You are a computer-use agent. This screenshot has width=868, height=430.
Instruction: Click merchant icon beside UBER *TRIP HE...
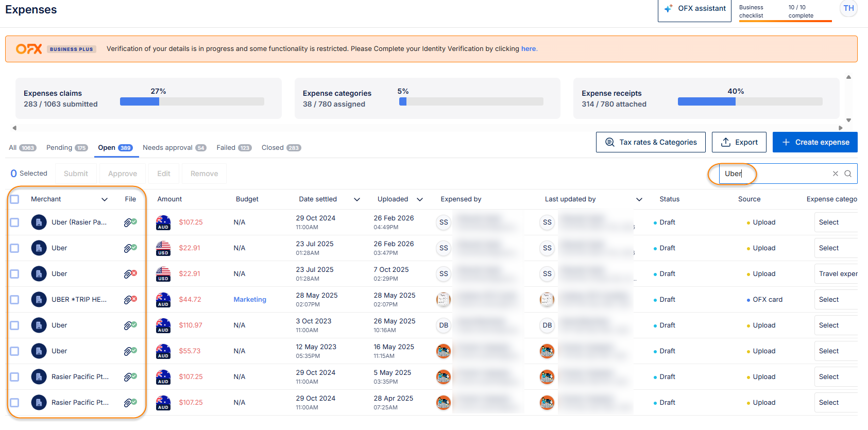(x=39, y=300)
